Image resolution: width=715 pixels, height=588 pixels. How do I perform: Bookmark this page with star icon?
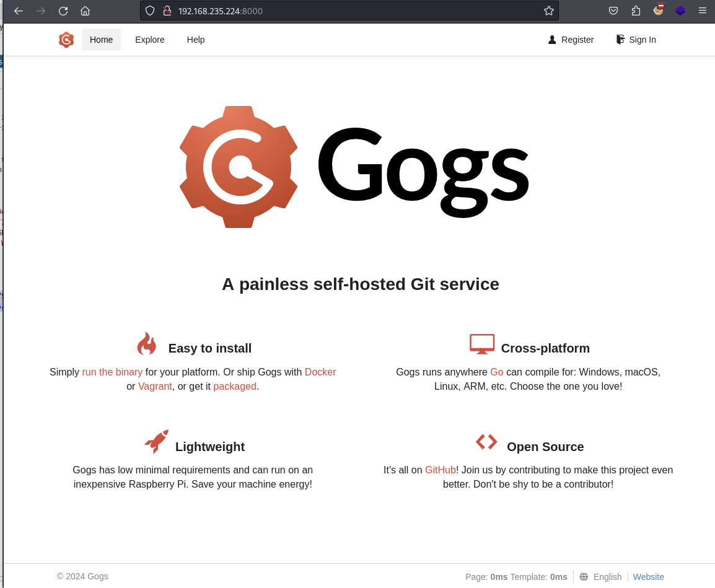tap(548, 11)
